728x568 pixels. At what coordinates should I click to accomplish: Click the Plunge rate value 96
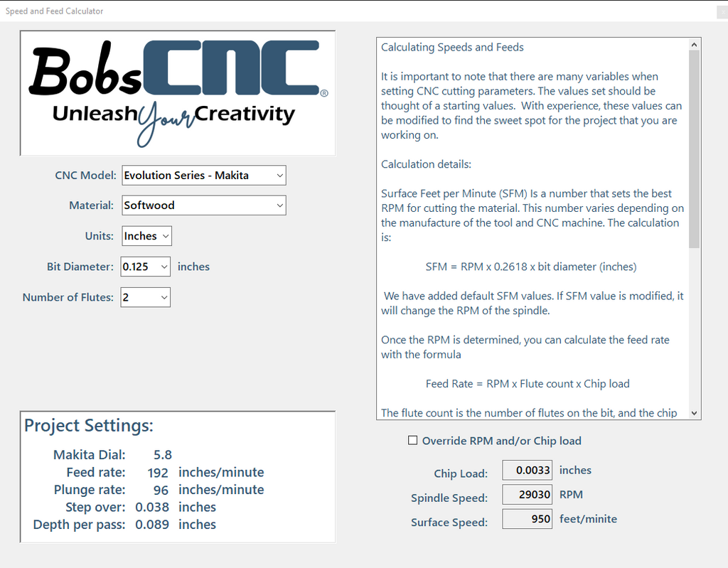[x=161, y=490]
